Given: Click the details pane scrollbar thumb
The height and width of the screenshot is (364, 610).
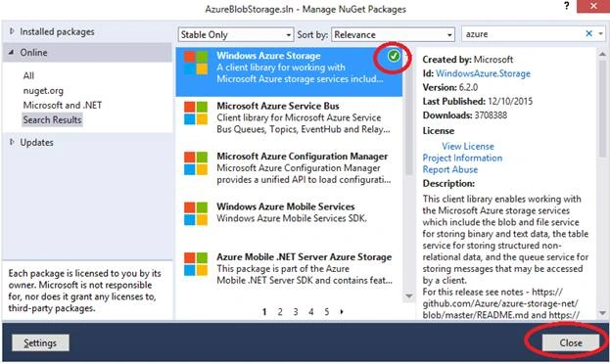Looking at the screenshot, I should tap(602, 109).
